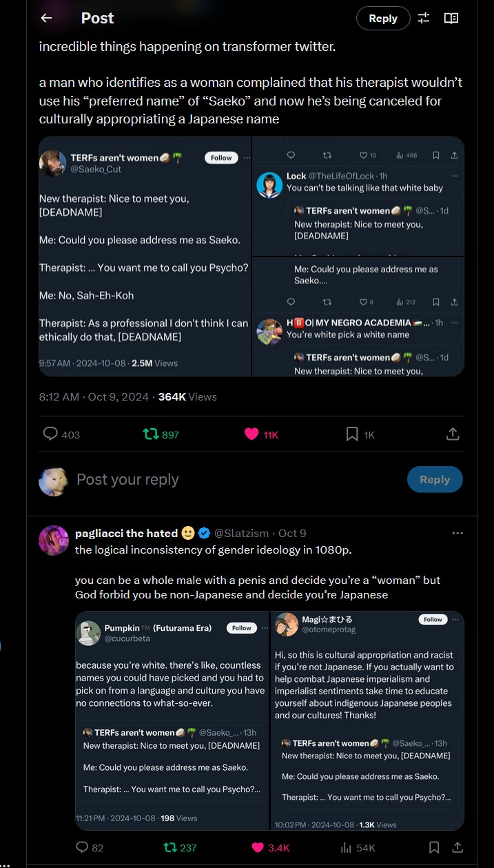Open the reply filter settings icon

424,18
